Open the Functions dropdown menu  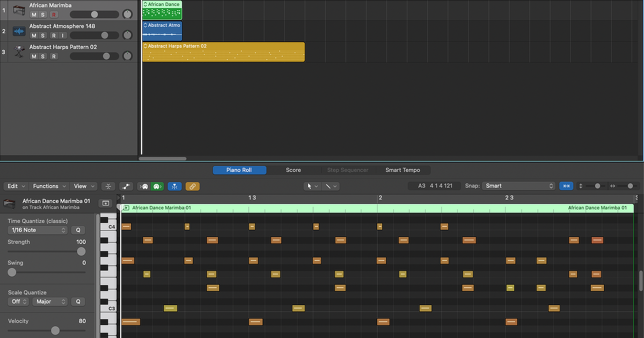click(x=49, y=186)
